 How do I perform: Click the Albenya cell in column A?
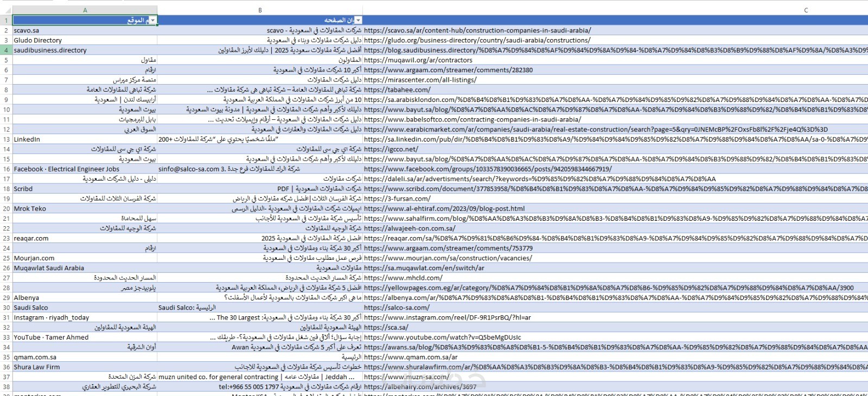[x=85, y=298]
